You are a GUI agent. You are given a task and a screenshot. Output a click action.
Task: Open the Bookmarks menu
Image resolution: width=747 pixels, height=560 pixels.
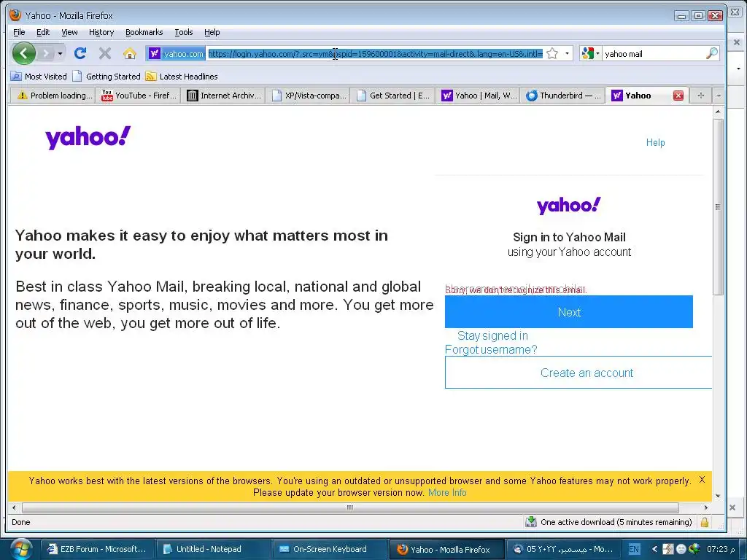click(144, 32)
